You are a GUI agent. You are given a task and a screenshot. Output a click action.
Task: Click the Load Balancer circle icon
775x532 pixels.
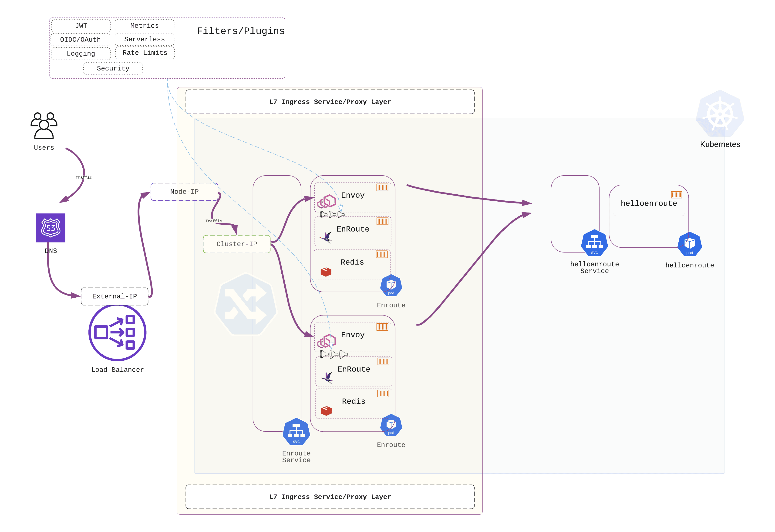pyautogui.click(x=118, y=333)
